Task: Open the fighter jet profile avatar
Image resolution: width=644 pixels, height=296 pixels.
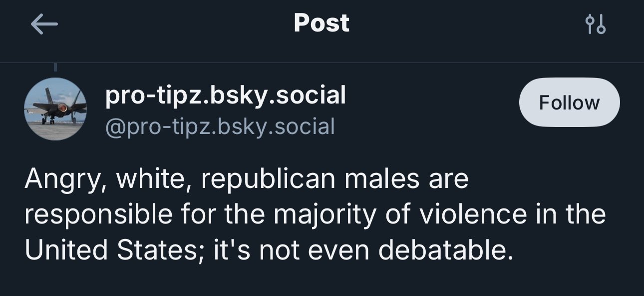Action: click(55, 109)
